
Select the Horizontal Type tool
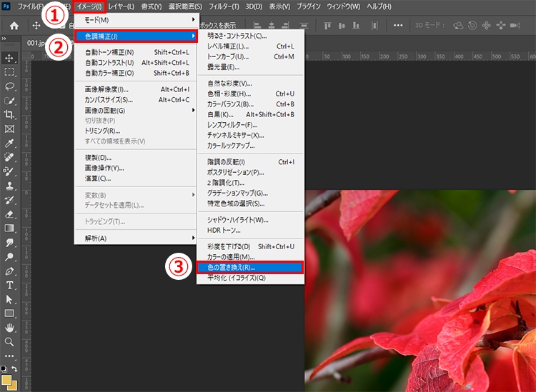[x=9, y=285]
